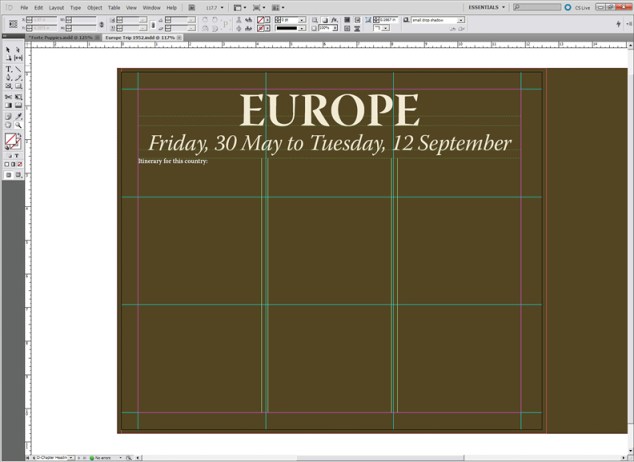Open the Object menu
Viewport: 634px width, 462px height.
[x=94, y=7]
